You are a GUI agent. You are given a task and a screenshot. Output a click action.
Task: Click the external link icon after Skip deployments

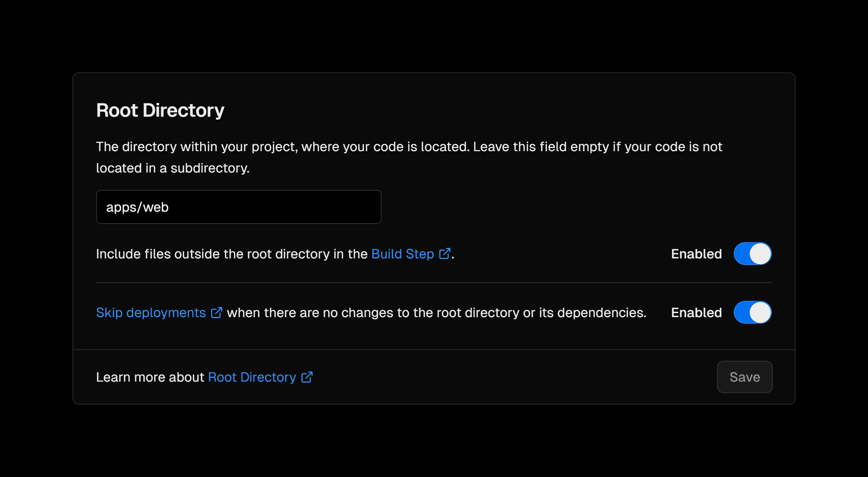(x=217, y=312)
